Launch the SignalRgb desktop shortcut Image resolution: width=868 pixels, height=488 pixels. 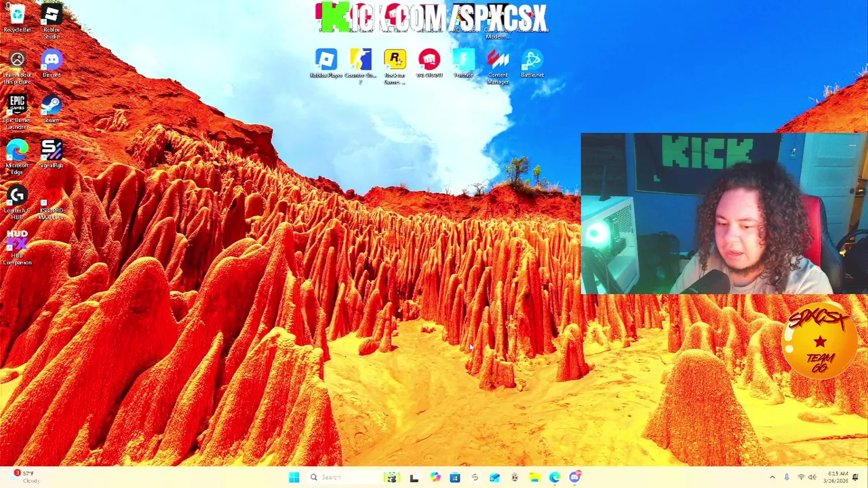[52, 155]
